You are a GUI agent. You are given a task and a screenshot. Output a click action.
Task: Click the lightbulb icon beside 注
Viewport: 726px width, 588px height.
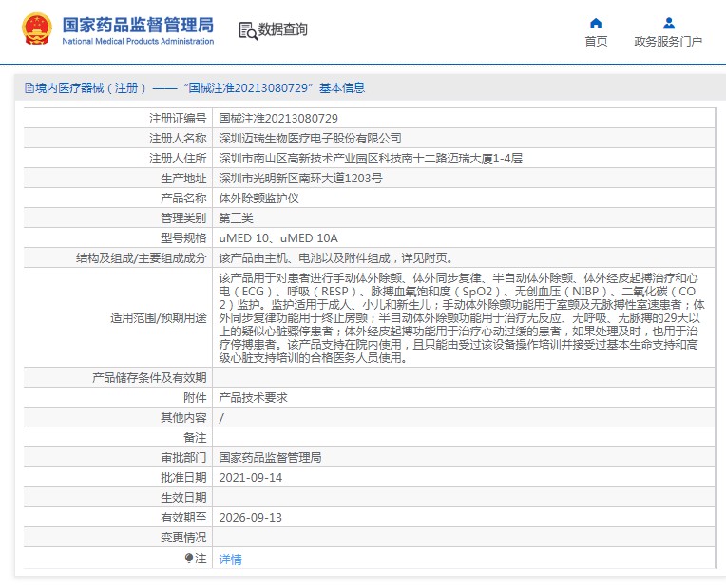[x=189, y=558]
